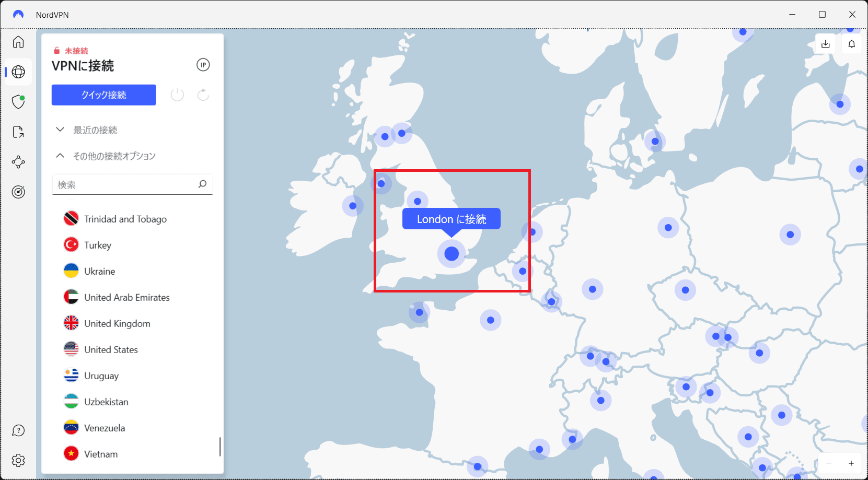Open the Meshnet sidebar icon
Image resolution: width=868 pixels, height=480 pixels.
tap(18, 162)
